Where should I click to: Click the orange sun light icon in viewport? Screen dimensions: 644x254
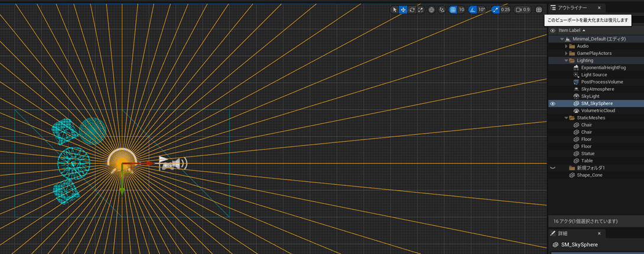121,162
